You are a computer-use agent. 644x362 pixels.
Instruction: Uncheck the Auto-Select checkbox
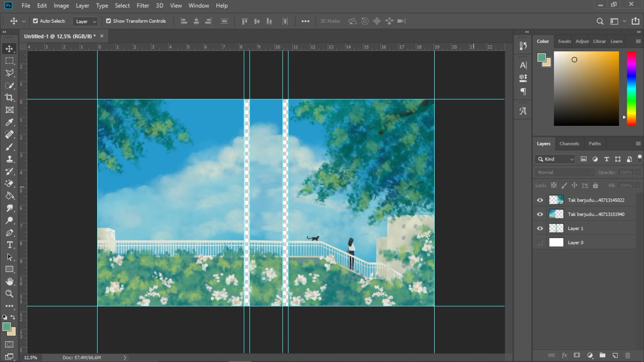[x=35, y=21]
